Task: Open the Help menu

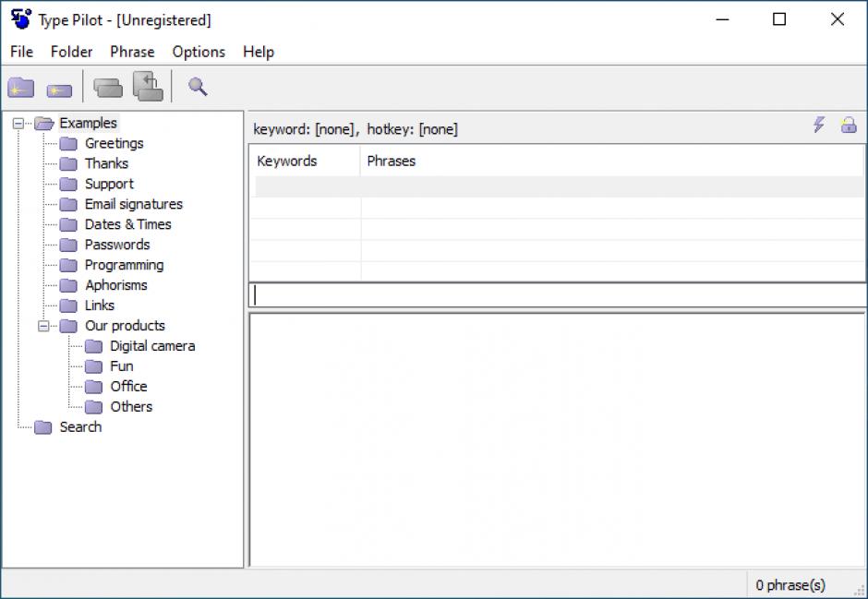Action: (259, 52)
